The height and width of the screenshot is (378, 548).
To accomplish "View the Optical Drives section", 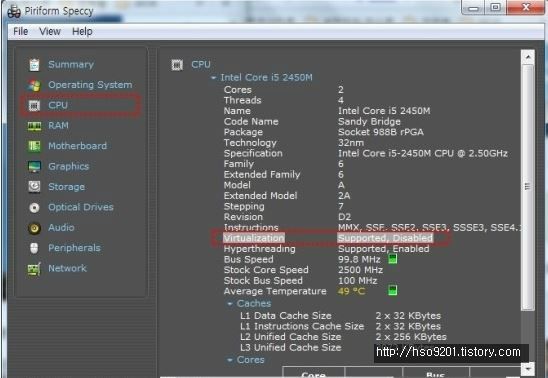I will (x=81, y=207).
